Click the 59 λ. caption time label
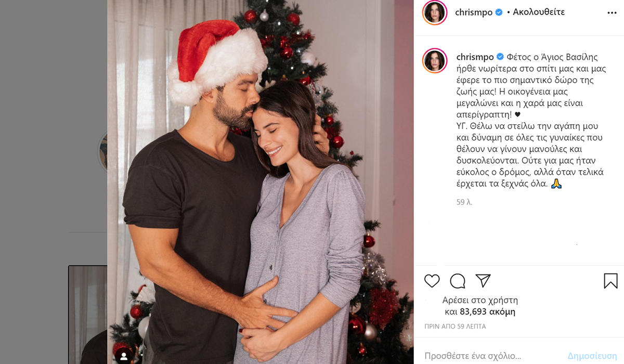Screen dimensions: 624x364 (464, 202)
